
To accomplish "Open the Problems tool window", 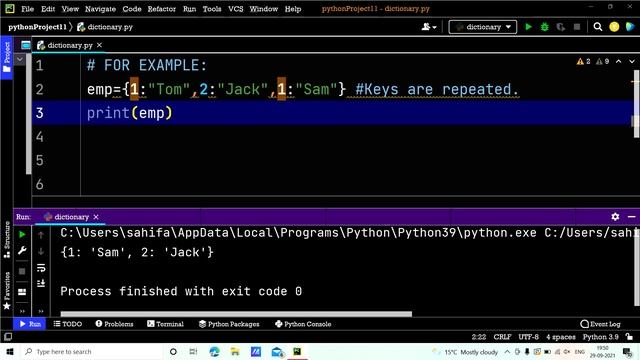I will click(114, 324).
